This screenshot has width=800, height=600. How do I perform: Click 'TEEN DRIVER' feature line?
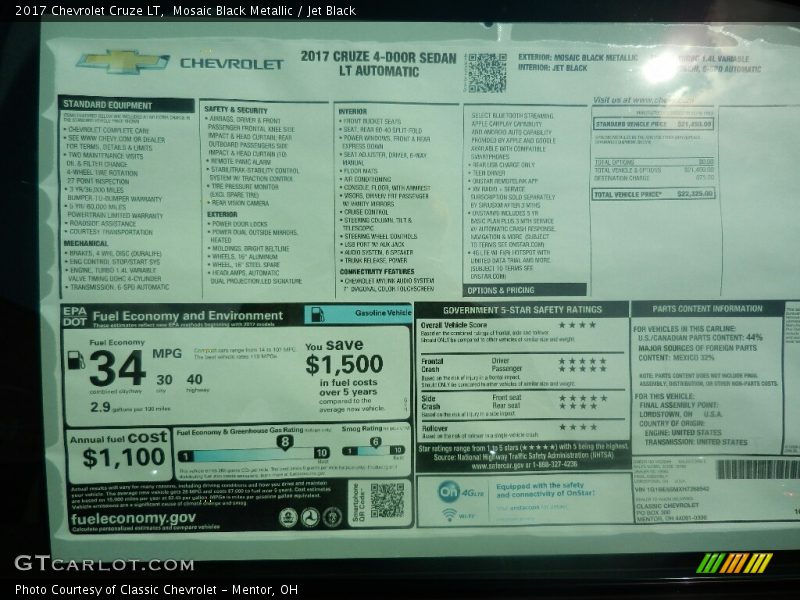point(487,173)
